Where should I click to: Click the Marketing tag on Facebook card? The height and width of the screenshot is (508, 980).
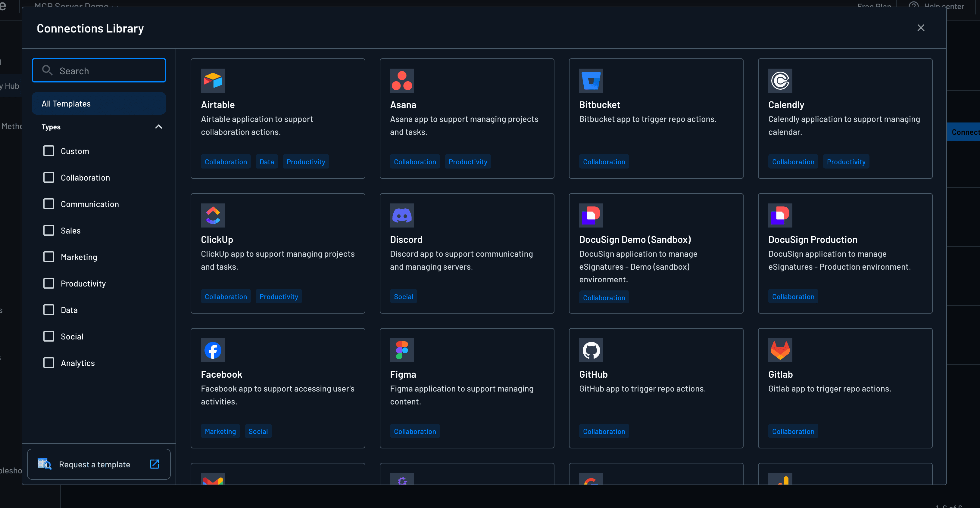[x=220, y=431]
